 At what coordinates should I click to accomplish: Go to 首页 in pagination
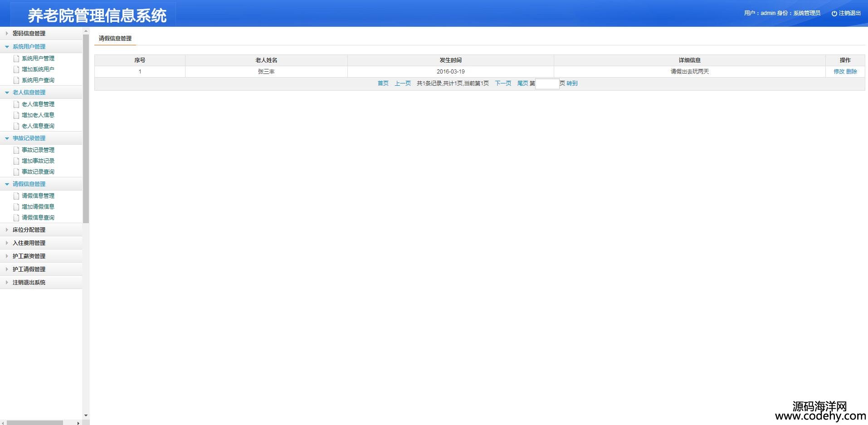[x=383, y=83]
